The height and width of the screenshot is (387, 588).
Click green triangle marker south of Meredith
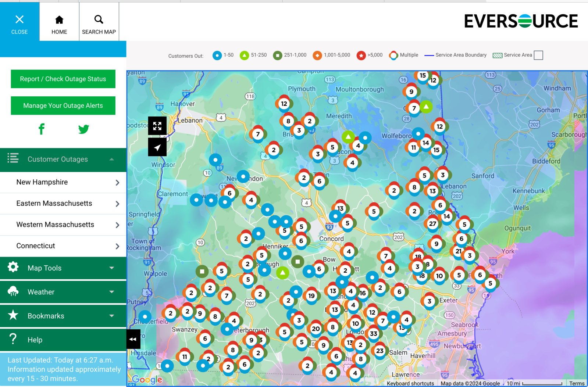[348, 137]
